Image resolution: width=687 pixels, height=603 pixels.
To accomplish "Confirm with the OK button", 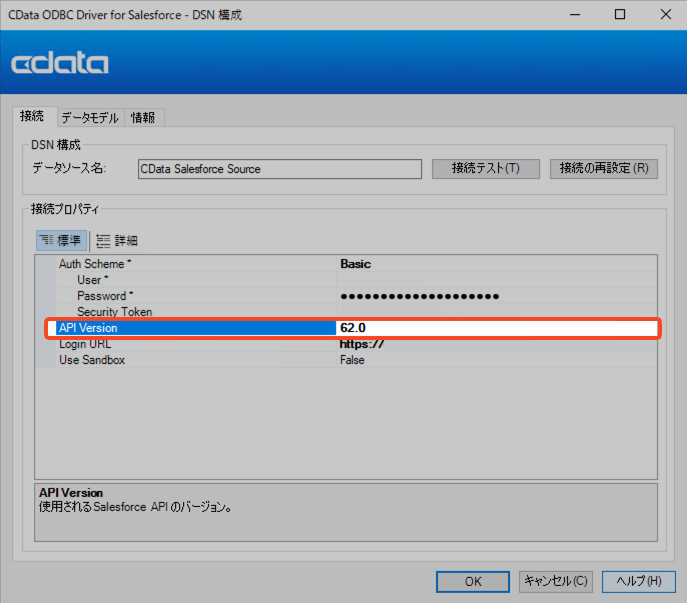I will [x=473, y=582].
